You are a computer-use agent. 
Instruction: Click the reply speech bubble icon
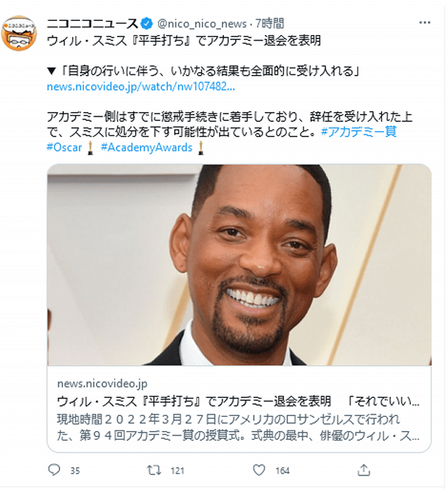coord(54,470)
